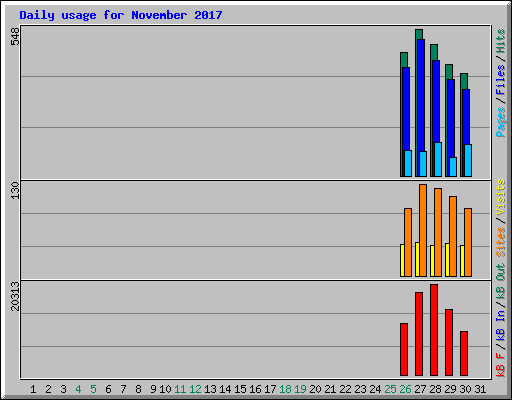The height and width of the screenshot is (400, 512).
Task: Click the 'Hits' legend label
Action: [x=500, y=41]
